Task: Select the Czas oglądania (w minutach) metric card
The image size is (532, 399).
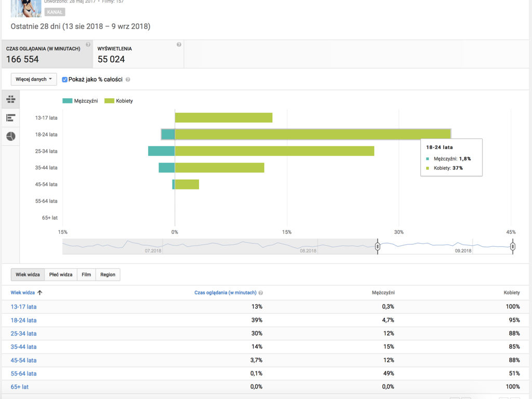Action: coord(47,54)
